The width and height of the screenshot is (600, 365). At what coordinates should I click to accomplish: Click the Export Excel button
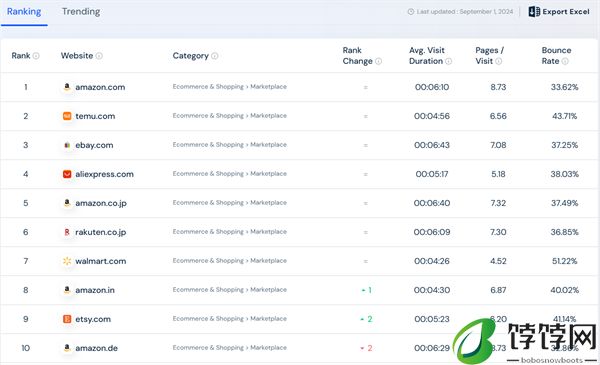click(x=559, y=11)
